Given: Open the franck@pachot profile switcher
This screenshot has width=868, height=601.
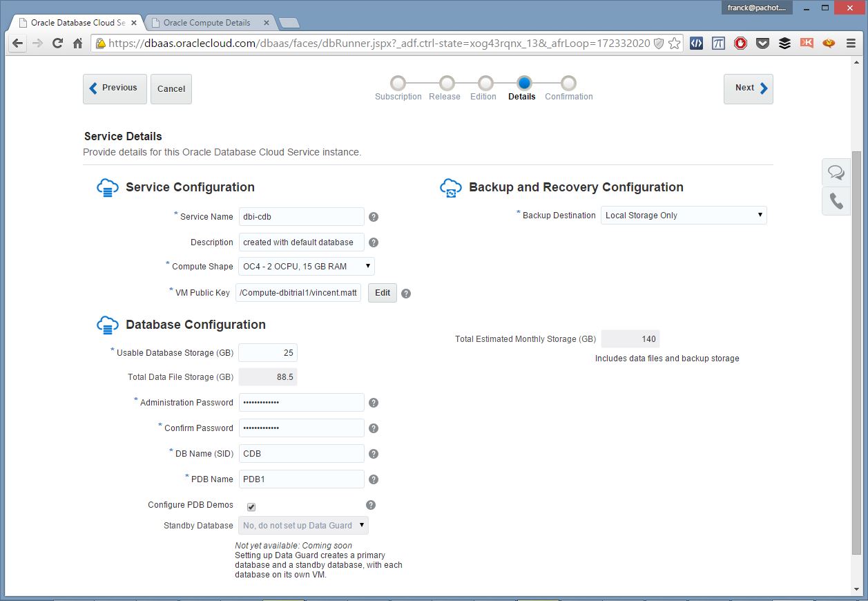Looking at the screenshot, I should [x=758, y=8].
